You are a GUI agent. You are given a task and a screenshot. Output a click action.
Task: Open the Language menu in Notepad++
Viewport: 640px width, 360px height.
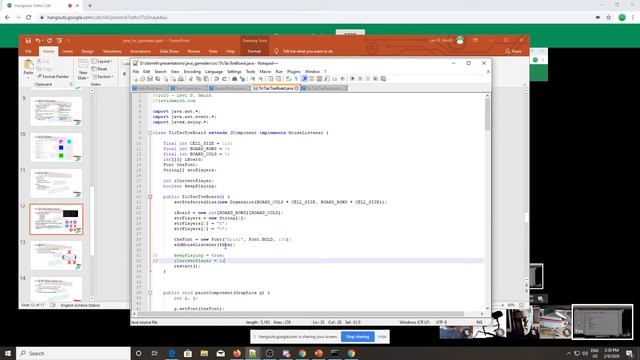[x=214, y=71]
